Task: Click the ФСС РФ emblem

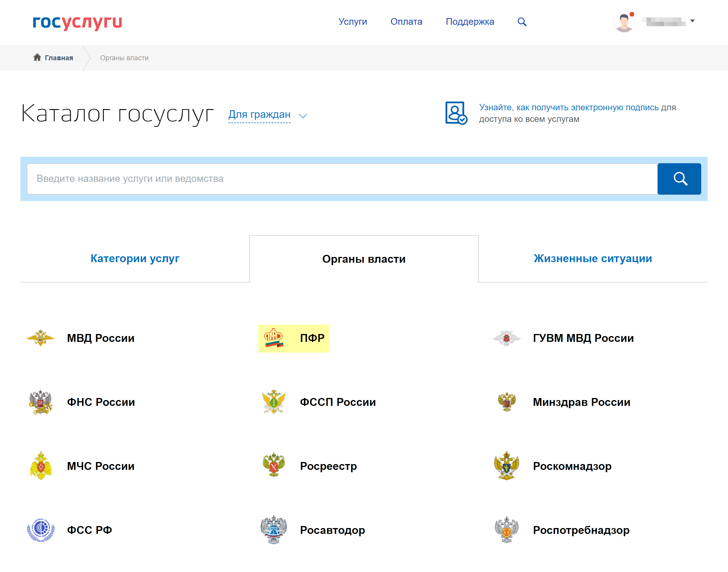Action: tap(40, 530)
